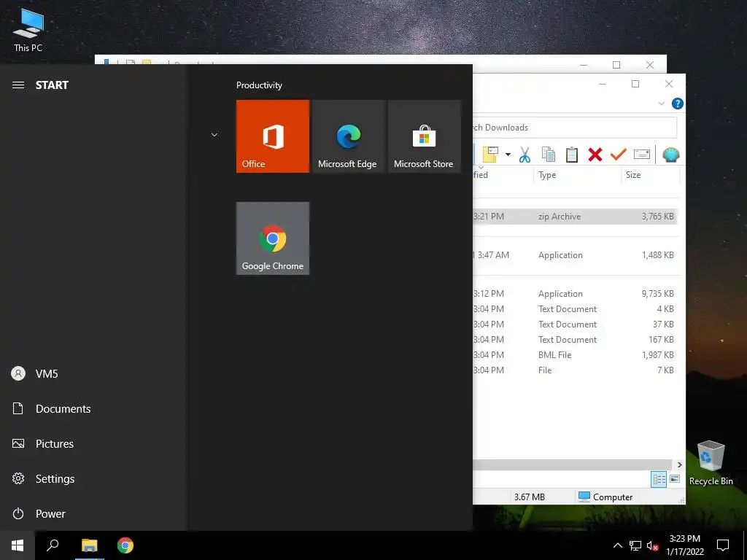747x560 pixels.
Task: Open Explorer Help question mark
Action: coord(677,104)
